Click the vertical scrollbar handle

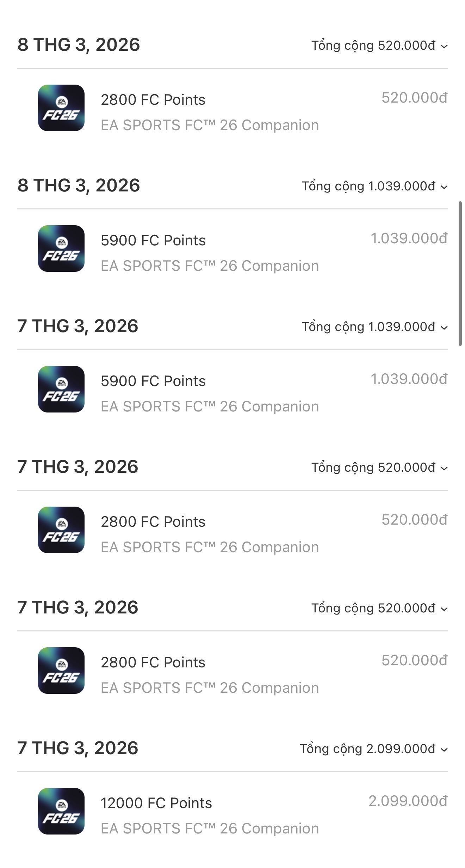(x=460, y=274)
